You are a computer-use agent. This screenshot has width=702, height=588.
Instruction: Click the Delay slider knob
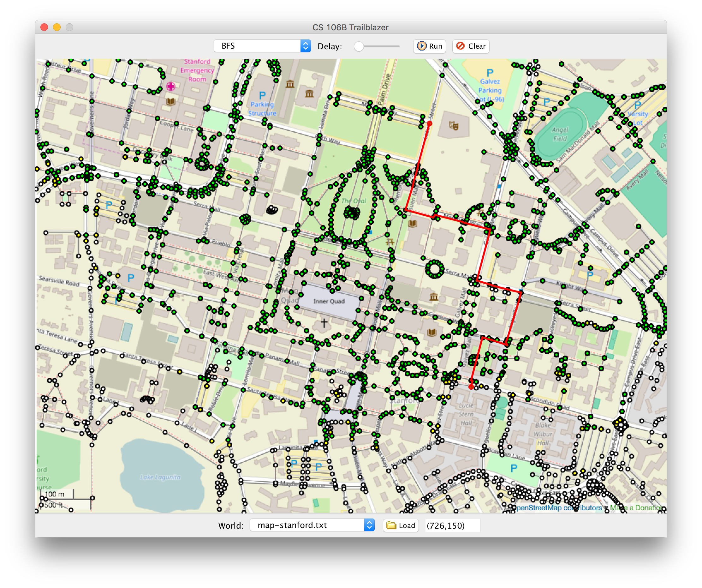click(x=359, y=46)
